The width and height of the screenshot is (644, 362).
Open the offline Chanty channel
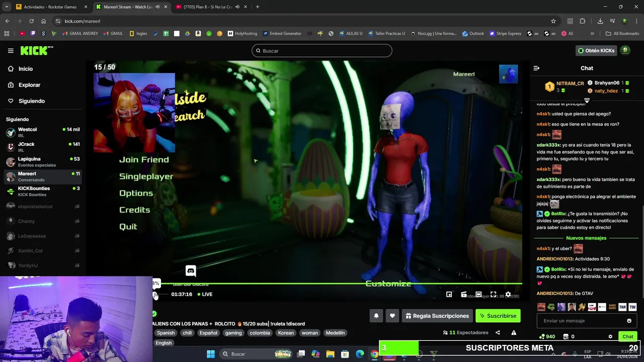[43, 221]
